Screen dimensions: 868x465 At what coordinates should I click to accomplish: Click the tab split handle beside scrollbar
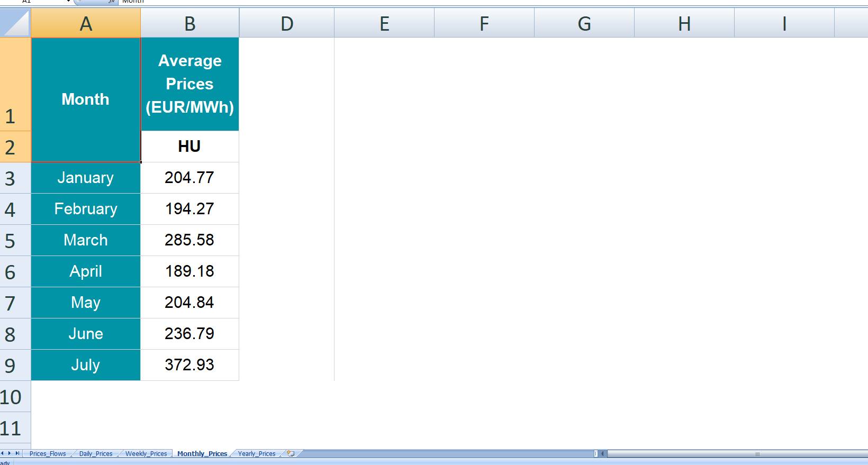pyautogui.click(x=596, y=454)
